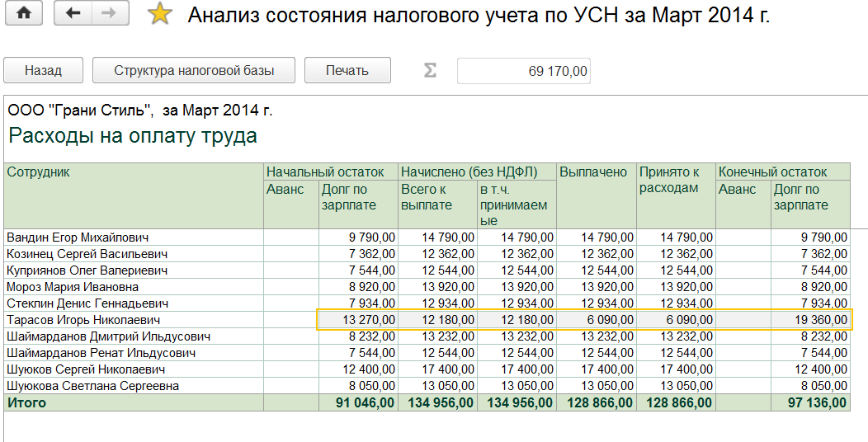
Task: Select Шуюкова Светлана Сергеевна row
Action: click(x=92, y=386)
